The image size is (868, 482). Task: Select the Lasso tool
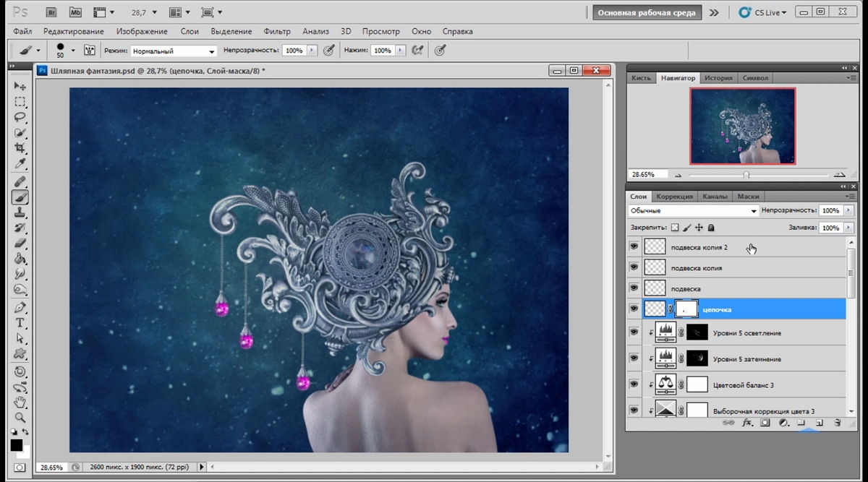point(20,117)
